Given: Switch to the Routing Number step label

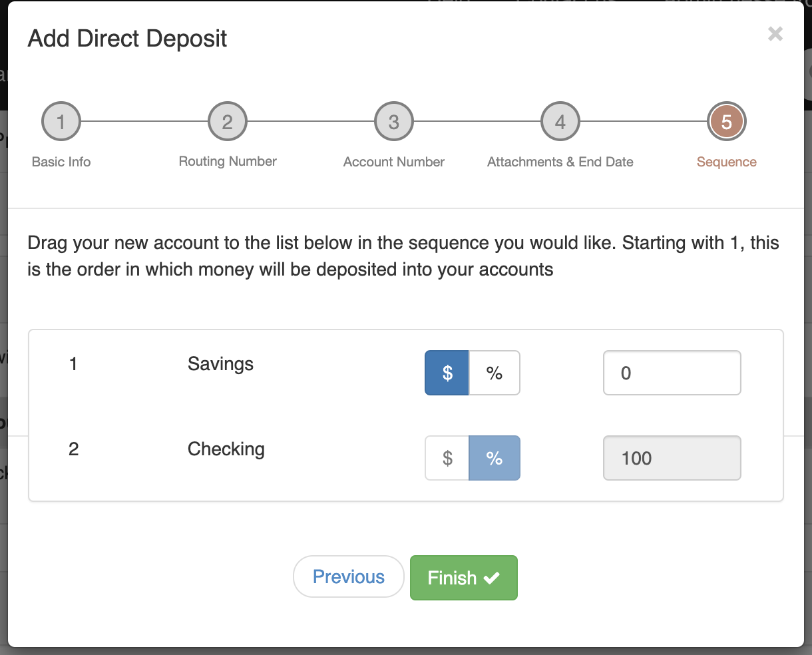Looking at the screenshot, I should (x=227, y=161).
